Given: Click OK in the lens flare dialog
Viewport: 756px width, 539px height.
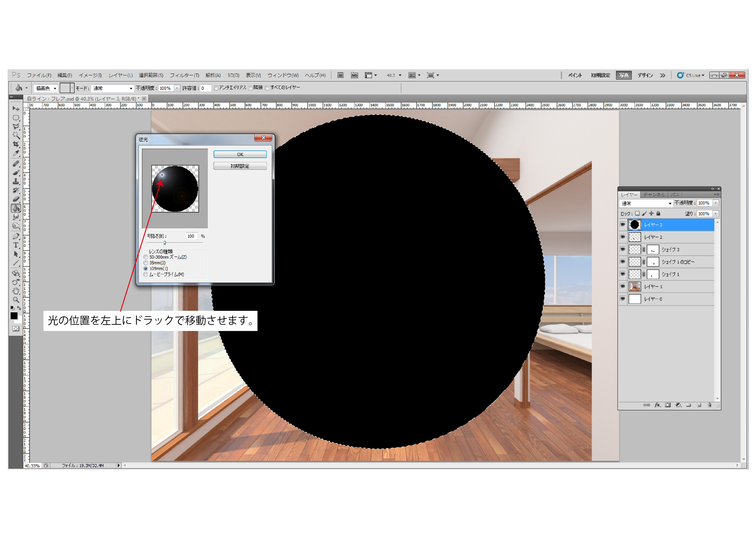Looking at the screenshot, I should coord(240,155).
